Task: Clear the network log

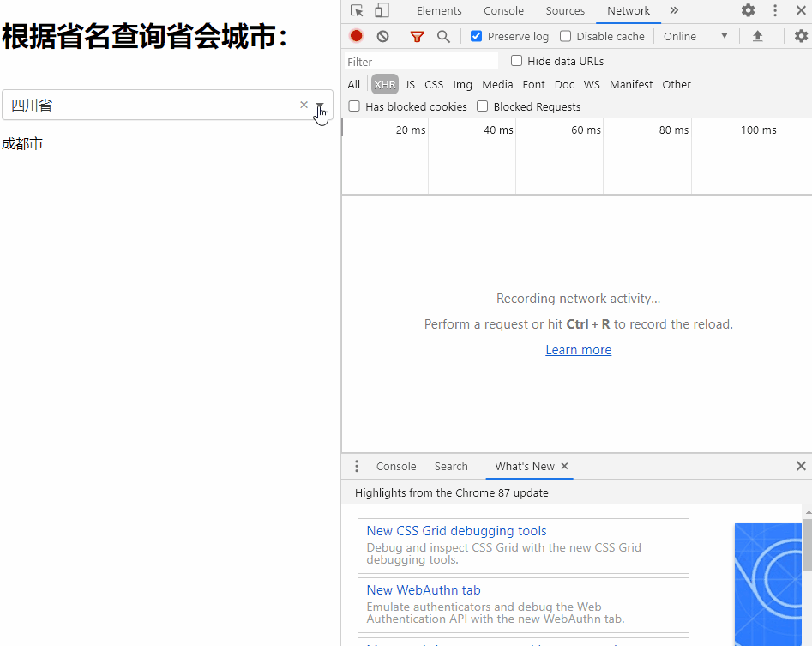Action: [382, 36]
